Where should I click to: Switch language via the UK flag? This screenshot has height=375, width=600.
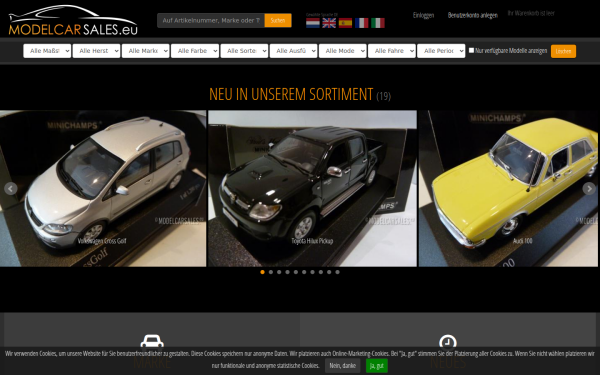(x=329, y=23)
